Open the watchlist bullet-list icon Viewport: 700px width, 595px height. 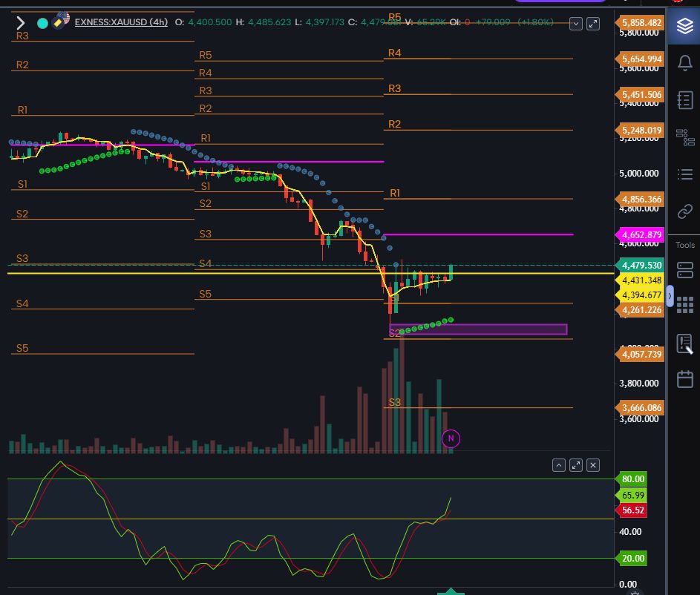pos(684,174)
